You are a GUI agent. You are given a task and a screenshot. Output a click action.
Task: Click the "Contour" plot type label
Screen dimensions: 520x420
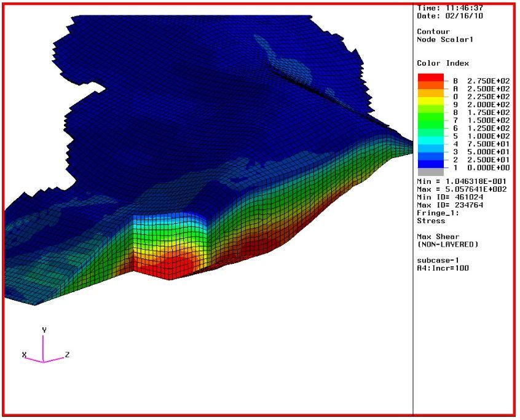(x=433, y=31)
